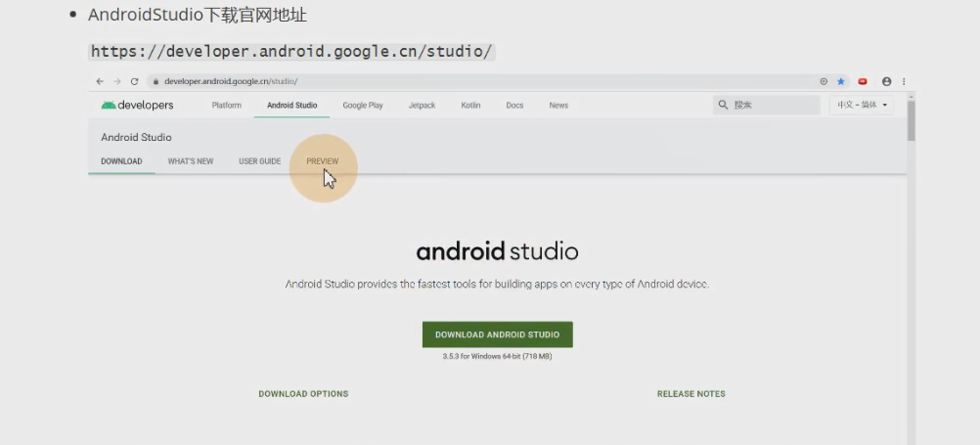
Task: Switch to the WHAT'S NEW tab
Action: coord(190,161)
